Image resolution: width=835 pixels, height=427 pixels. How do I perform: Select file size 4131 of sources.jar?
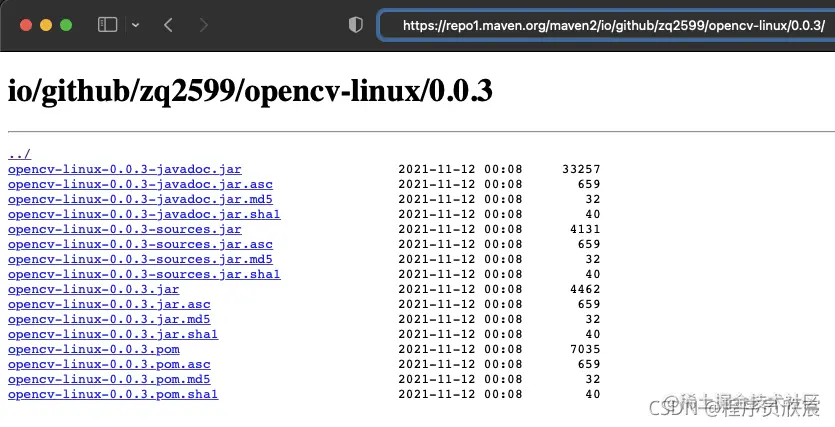pyautogui.click(x=585, y=229)
